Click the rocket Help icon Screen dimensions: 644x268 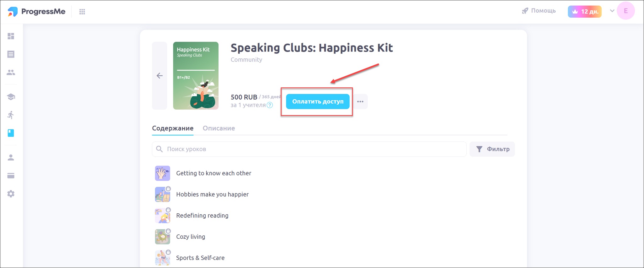[x=525, y=11]
